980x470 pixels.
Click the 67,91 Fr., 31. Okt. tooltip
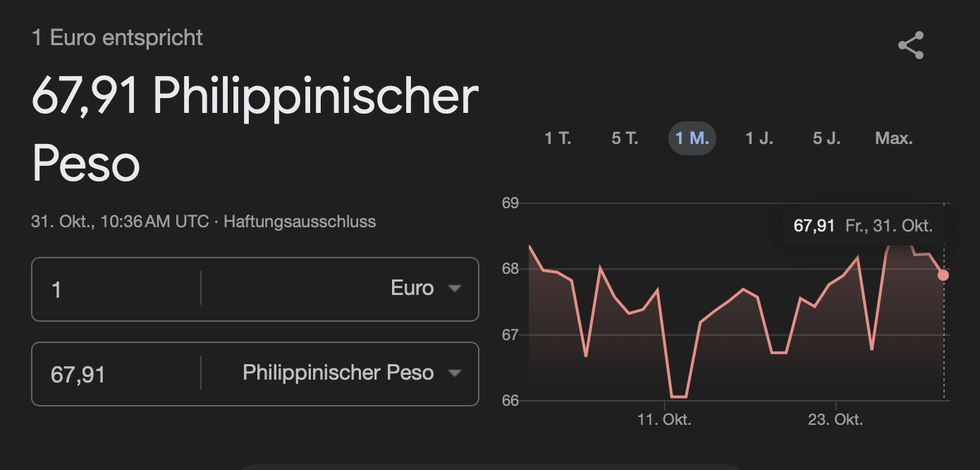(863, 227)
